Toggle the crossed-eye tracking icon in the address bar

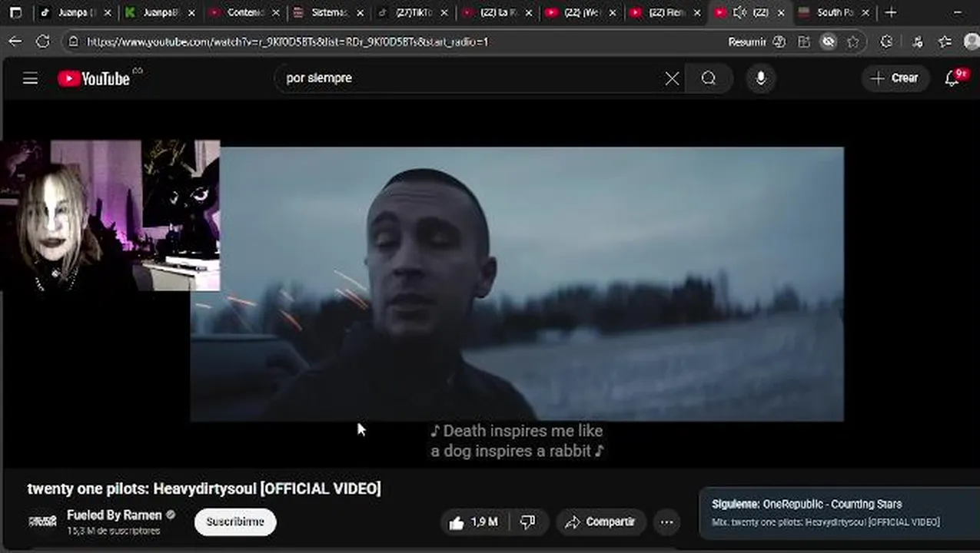[x=829, y=42]
